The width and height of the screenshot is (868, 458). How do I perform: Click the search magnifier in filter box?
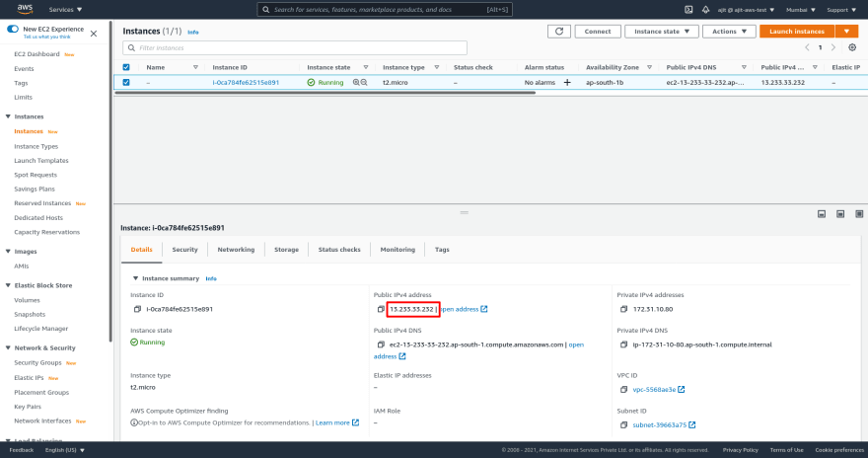tap(131, 47)
